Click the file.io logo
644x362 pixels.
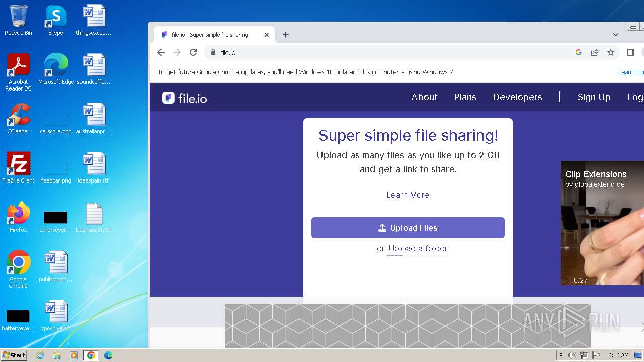point(184,98)
